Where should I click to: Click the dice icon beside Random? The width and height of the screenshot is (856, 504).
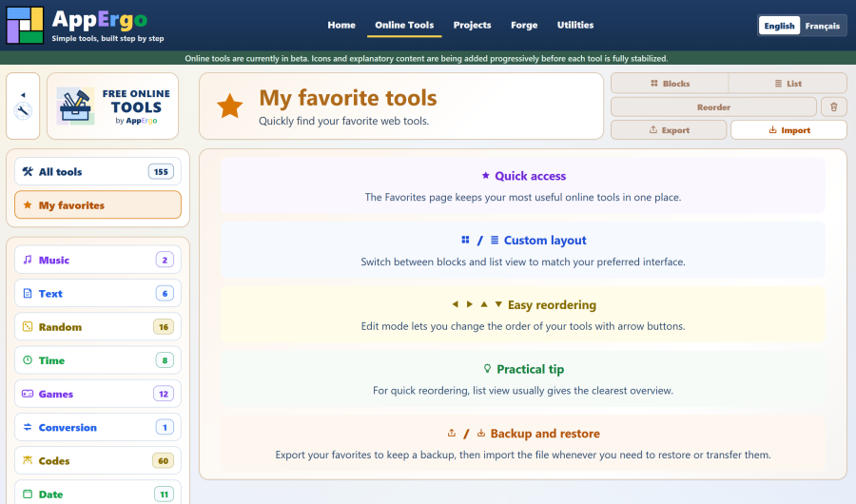tap(28, 326)
